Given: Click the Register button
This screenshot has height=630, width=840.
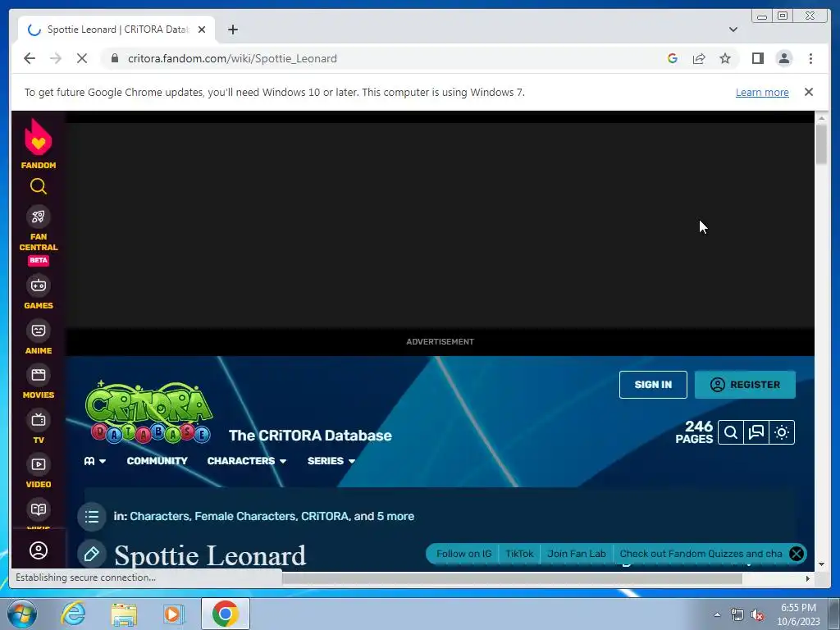Looking at the screenshot, I should click(745, 385).
